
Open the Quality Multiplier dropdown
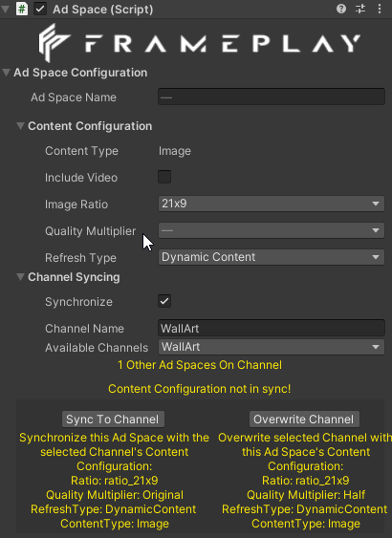(272, 230)
